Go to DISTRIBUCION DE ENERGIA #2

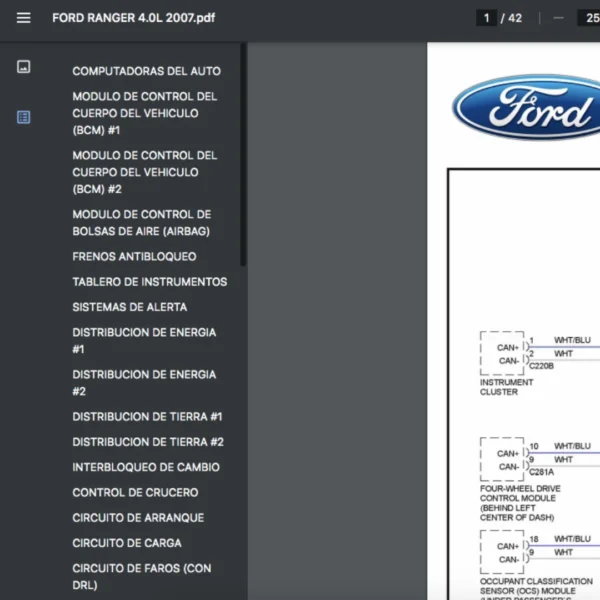pos(144,383)
